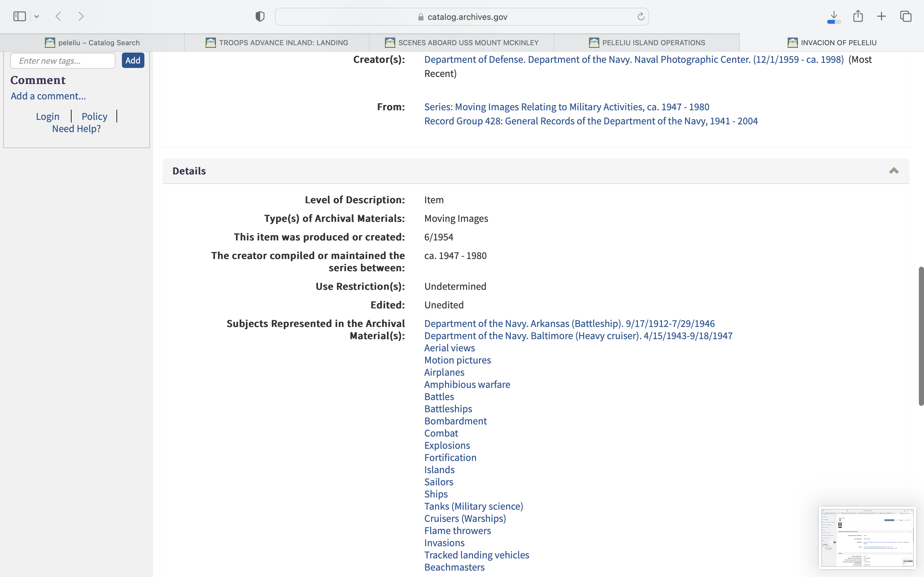This screenshot has width=924, height=577.
Task: Click the forward navigation arrow
Action: pos(81,16)
